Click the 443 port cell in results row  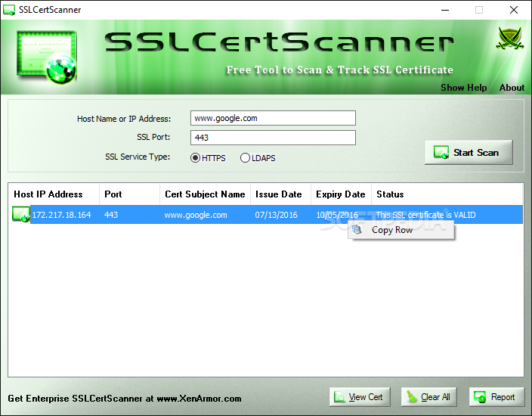pyautogui.click(x=111, y=215)
